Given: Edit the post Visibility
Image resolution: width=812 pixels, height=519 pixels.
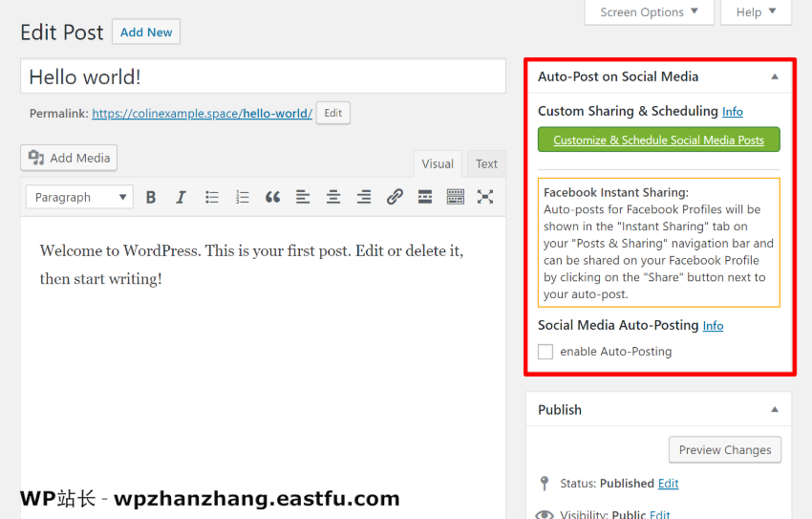Looking at the screenshot, I should coord(660,514).
